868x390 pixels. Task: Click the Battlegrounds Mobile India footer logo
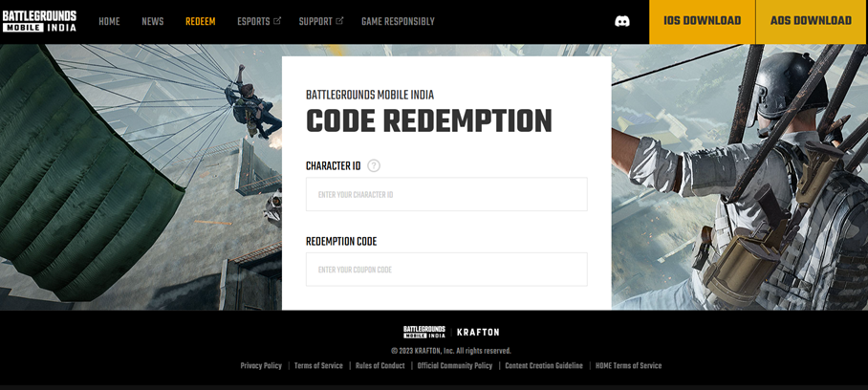(x=423, y=332)
